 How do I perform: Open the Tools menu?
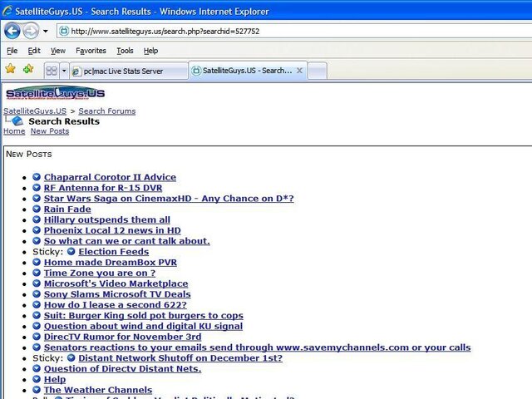(x=125, y=51)
